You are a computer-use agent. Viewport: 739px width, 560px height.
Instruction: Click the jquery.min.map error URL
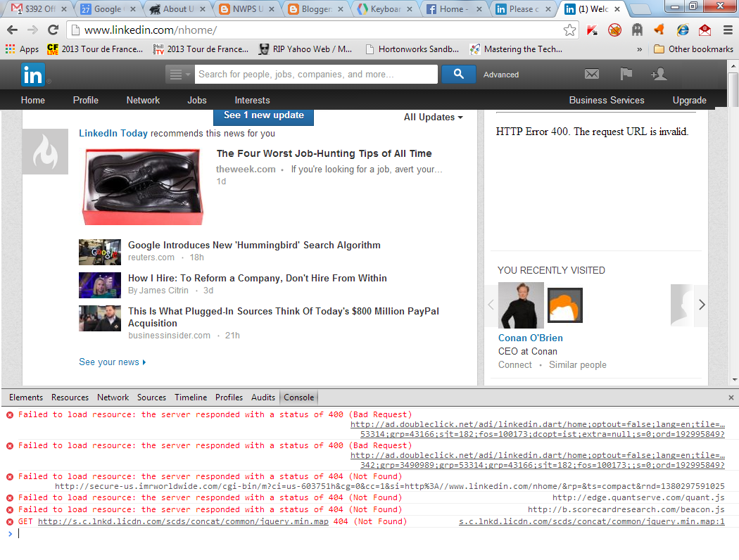(183, 521)
